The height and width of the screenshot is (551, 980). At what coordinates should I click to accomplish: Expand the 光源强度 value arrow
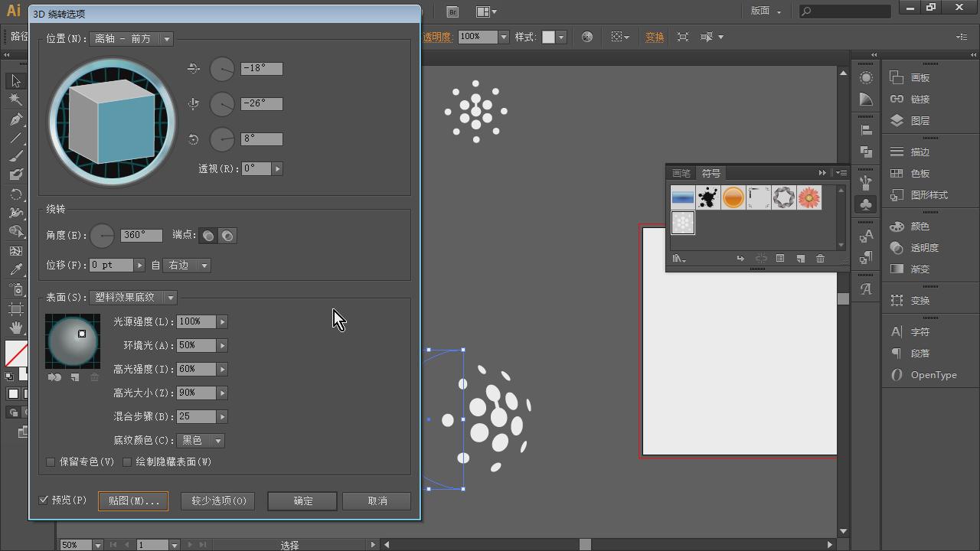point(222,321)
